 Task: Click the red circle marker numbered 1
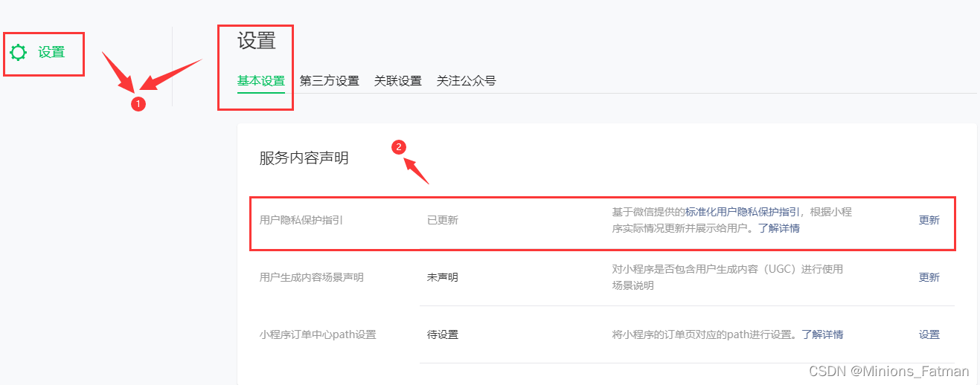coord(138,104)
